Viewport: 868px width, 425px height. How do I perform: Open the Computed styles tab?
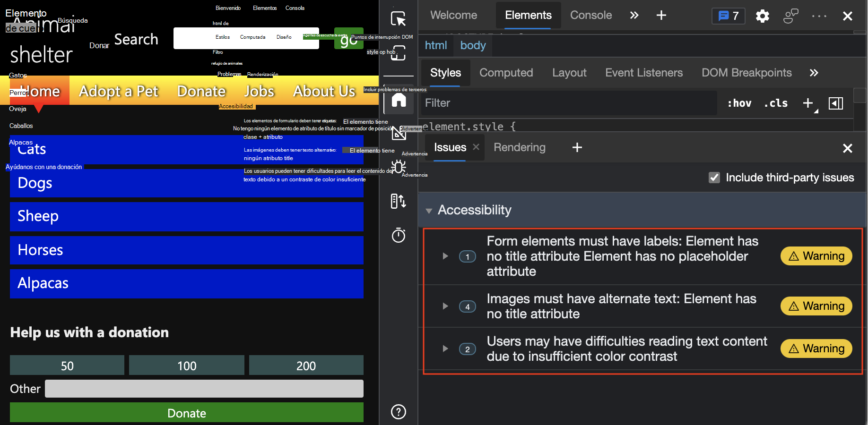[506, 73]
